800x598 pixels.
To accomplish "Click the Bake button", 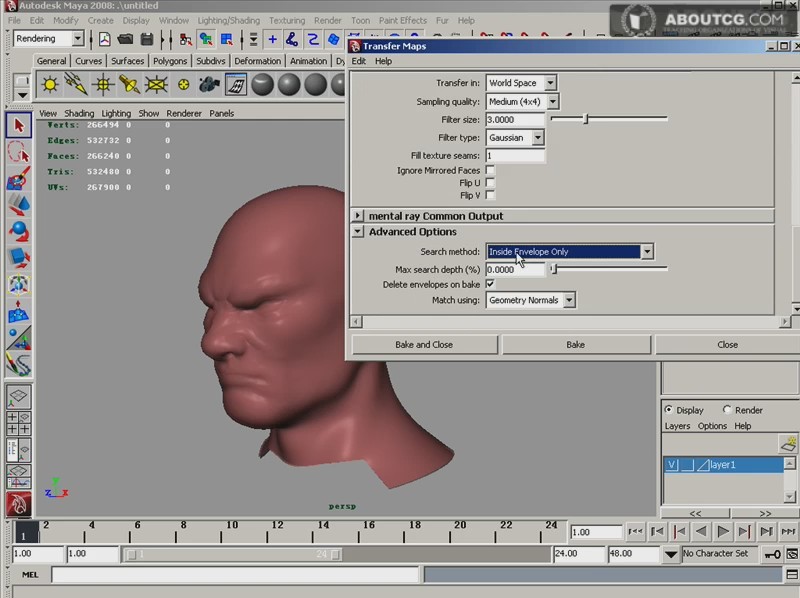I will [576, 344].
